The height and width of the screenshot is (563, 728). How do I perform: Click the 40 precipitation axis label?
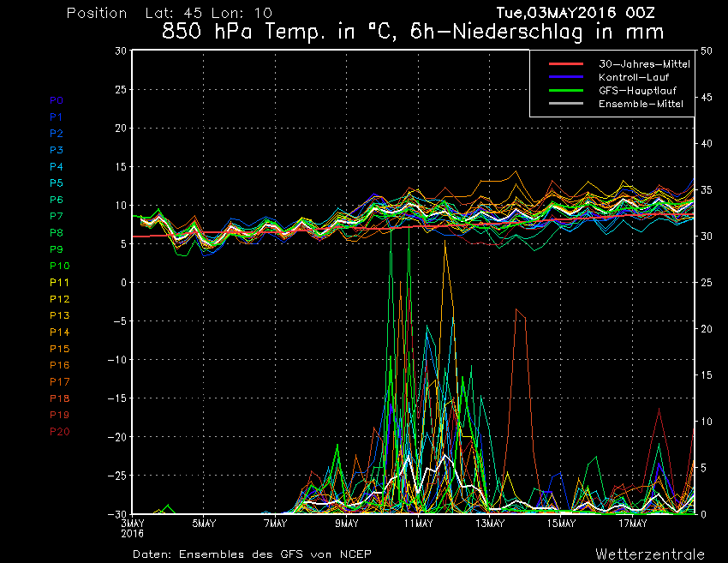click(707, 144)
